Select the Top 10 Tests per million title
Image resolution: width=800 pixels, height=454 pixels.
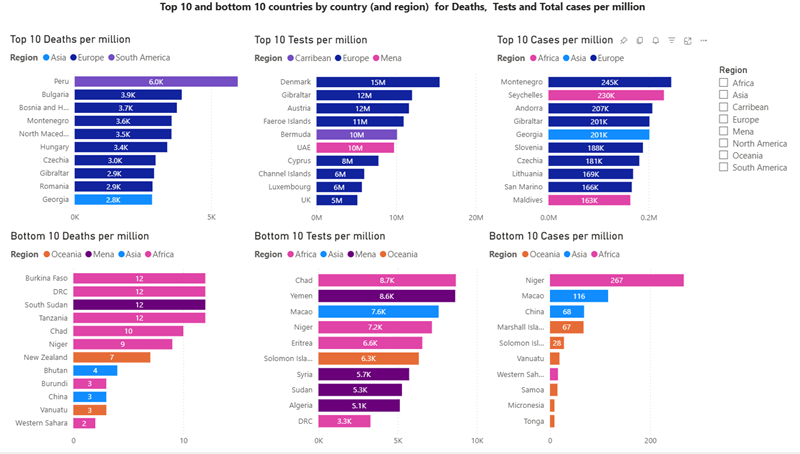coord(311,40)
